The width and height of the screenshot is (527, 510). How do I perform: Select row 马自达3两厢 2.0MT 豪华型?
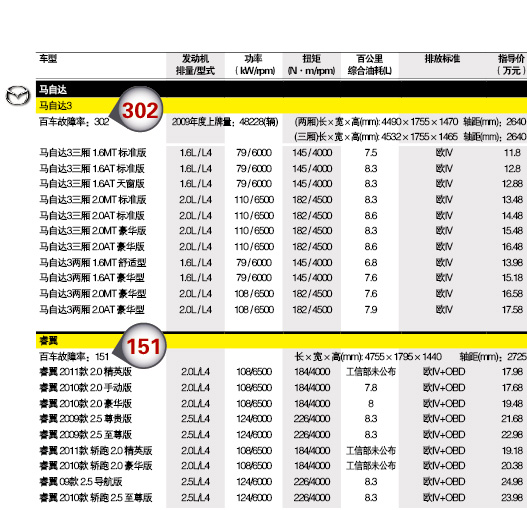(281, 294)
